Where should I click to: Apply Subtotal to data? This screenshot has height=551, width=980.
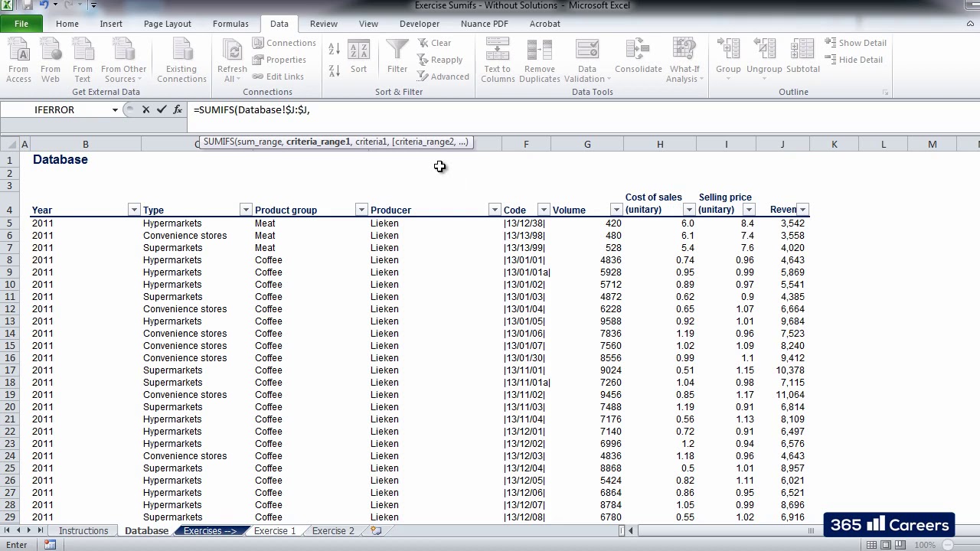click(802, 57)
